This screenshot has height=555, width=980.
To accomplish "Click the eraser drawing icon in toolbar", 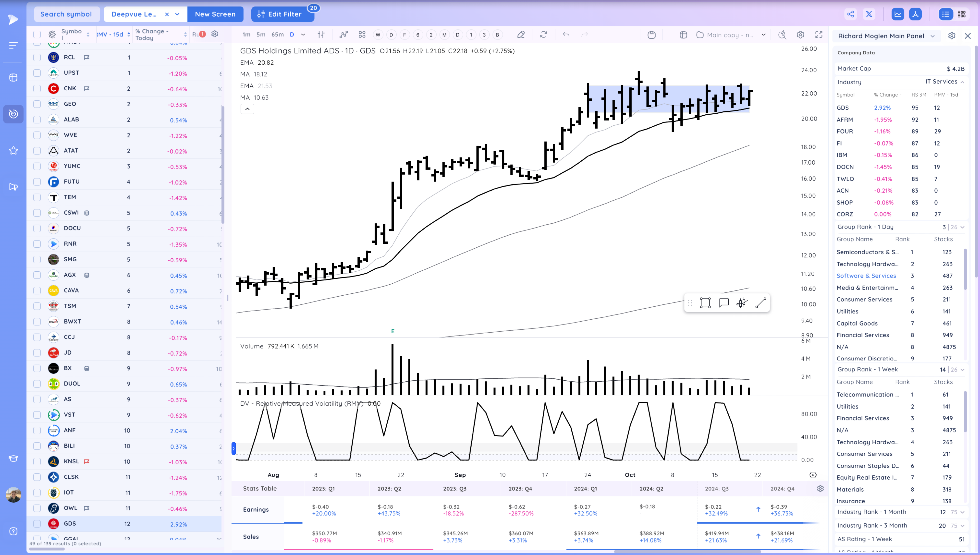I will [521, 35].
